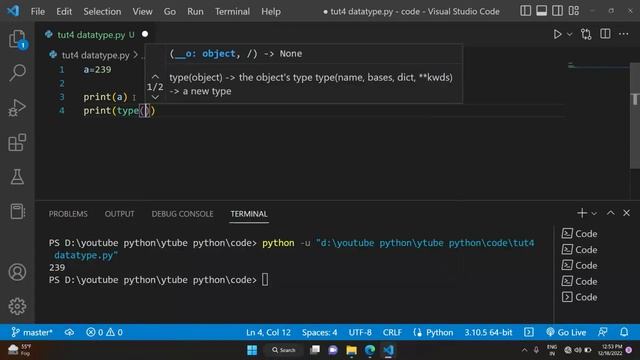Open weather widget on taskbar

(x=20, y=350)
